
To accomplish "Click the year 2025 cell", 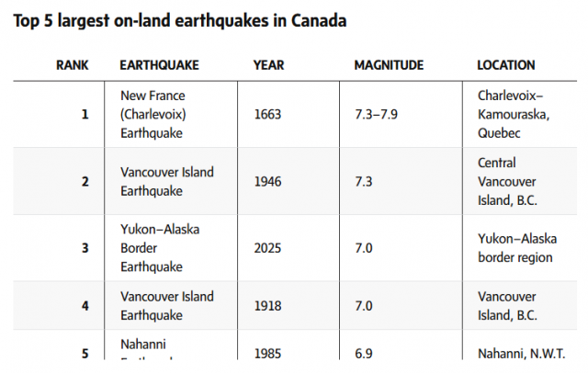I will 267,248.
